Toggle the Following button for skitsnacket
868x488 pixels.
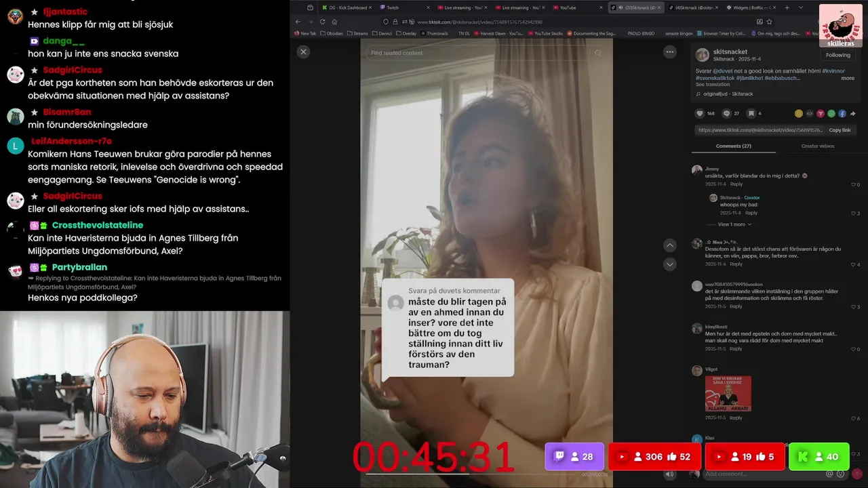[837, 55]
